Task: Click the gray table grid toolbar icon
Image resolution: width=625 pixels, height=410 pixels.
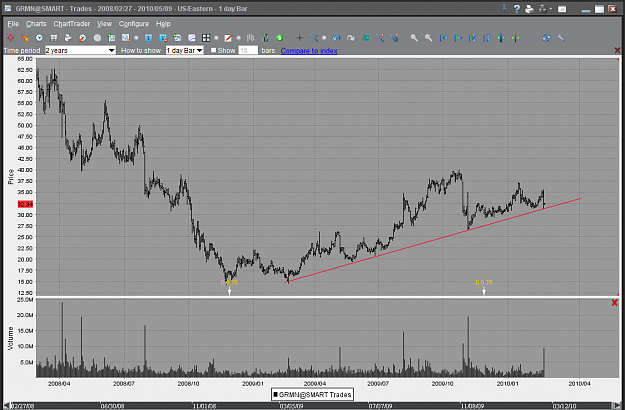Action: click(54, 38)
